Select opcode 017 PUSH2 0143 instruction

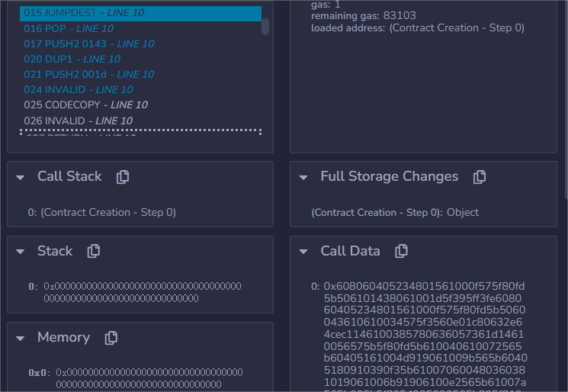point(88,43)
